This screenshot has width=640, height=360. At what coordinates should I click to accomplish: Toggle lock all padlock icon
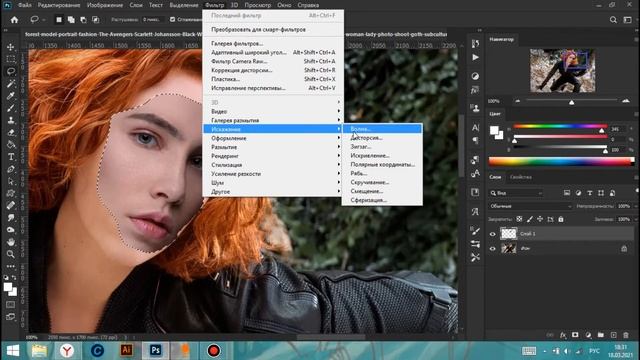(561, 219)
